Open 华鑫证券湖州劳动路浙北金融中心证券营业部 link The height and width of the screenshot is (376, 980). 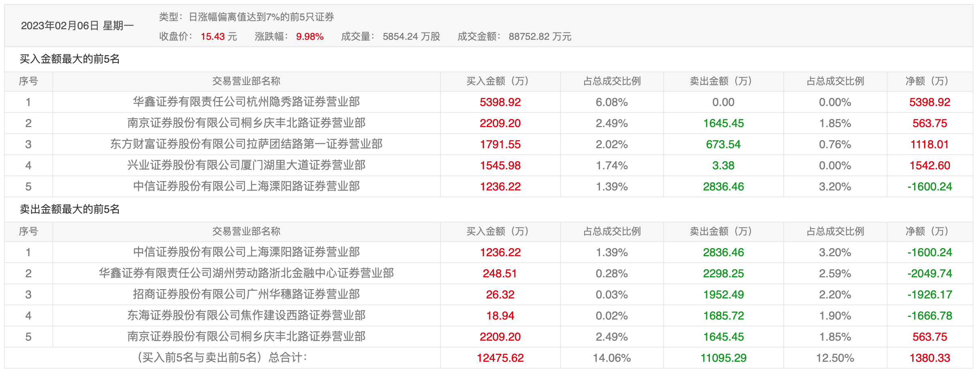(x=246, y=273)
